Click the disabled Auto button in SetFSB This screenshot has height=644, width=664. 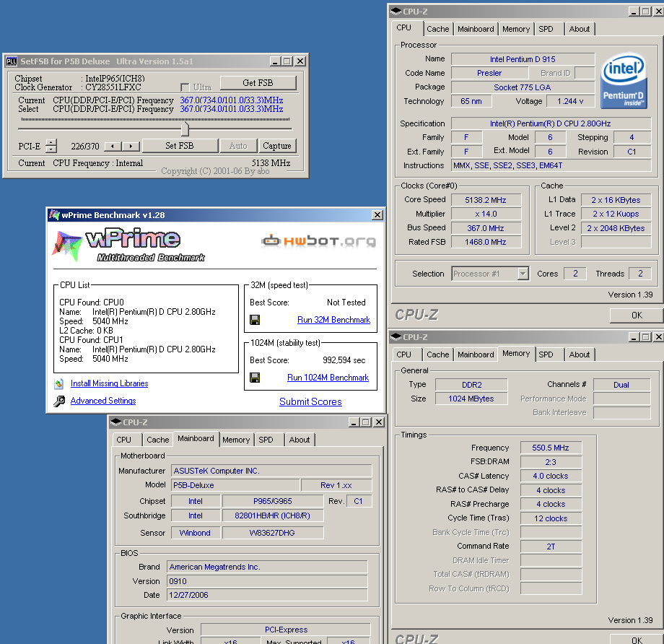(238, 146)
